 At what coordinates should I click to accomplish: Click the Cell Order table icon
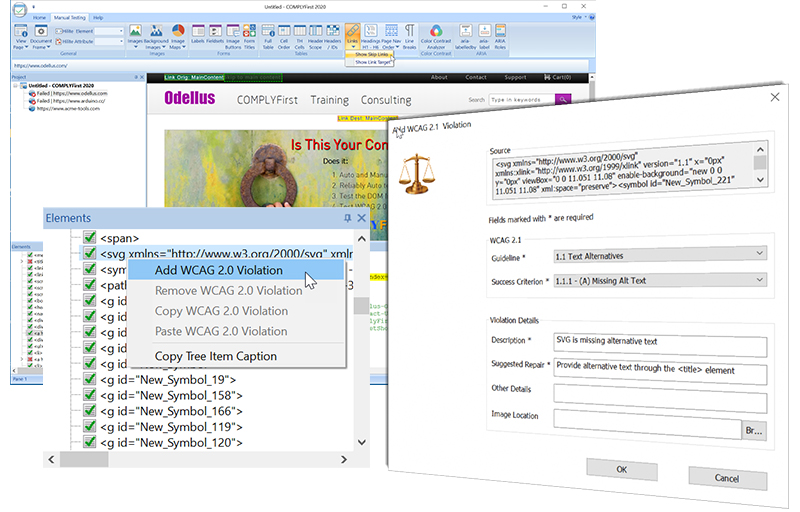pyautogui.click(x=284, y=36)
